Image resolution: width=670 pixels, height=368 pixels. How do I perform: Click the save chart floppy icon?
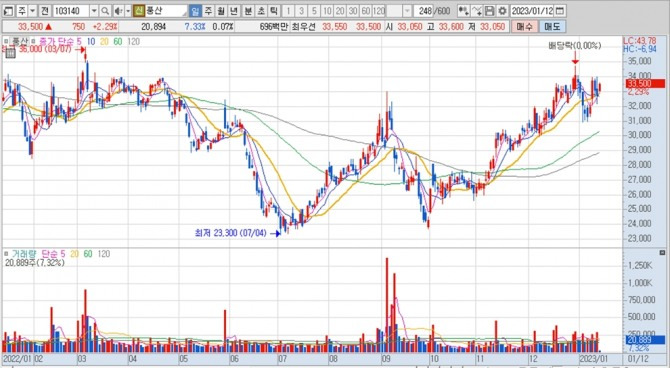490,11
